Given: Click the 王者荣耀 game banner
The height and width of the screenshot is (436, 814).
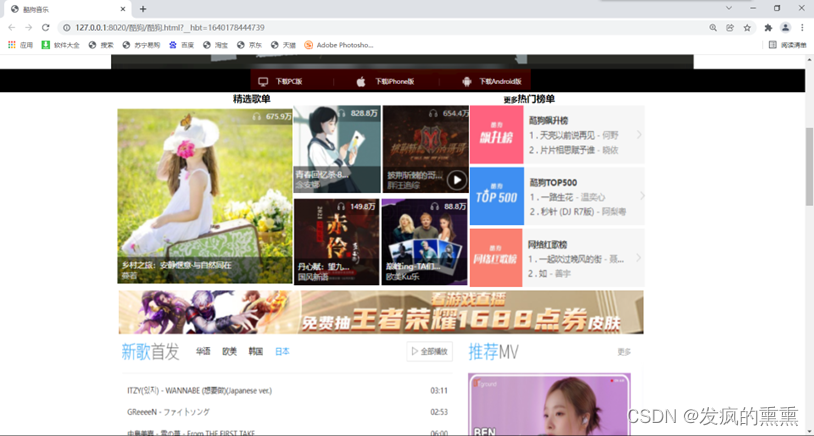Looking at the screenshot, I should click(381, 312).
